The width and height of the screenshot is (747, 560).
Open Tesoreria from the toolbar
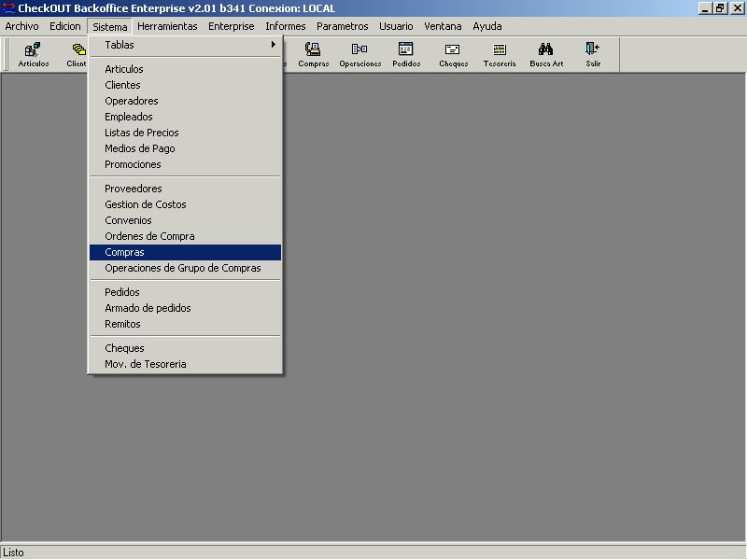pyautogui.click(x=500, y=54)
